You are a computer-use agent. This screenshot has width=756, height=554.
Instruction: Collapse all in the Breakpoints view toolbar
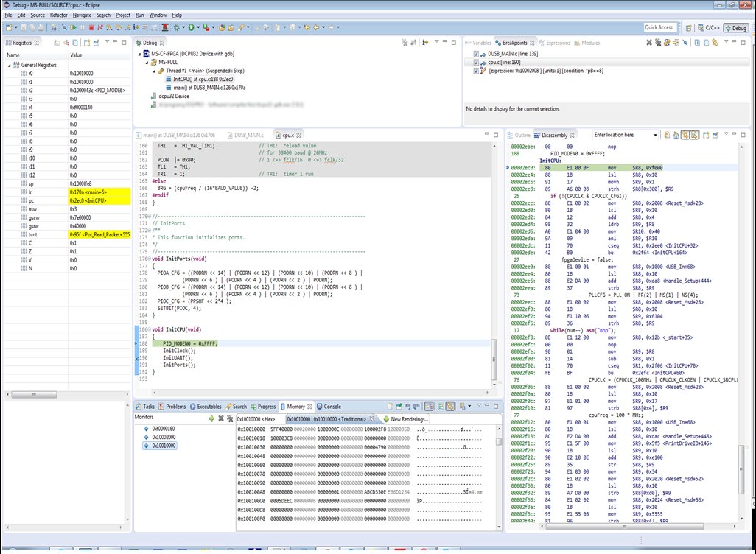pyautogui.click(x=706, y=43)
